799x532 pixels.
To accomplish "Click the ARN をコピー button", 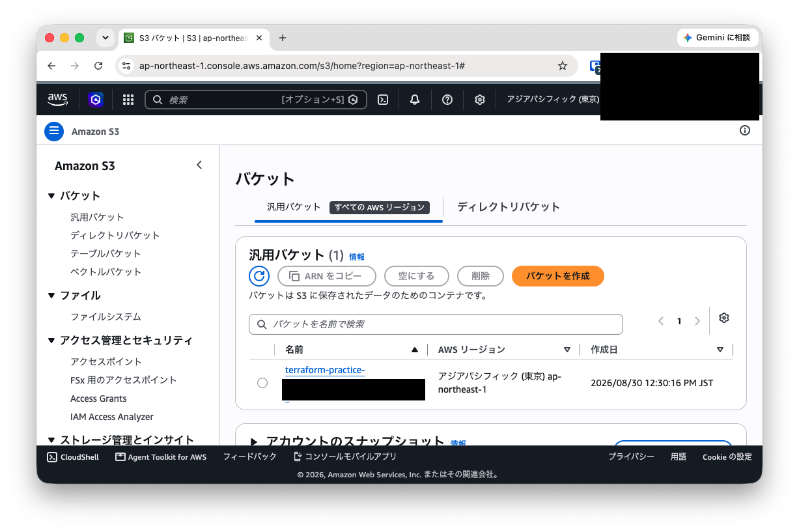I will pyautogui.click(x=327, y=276).
